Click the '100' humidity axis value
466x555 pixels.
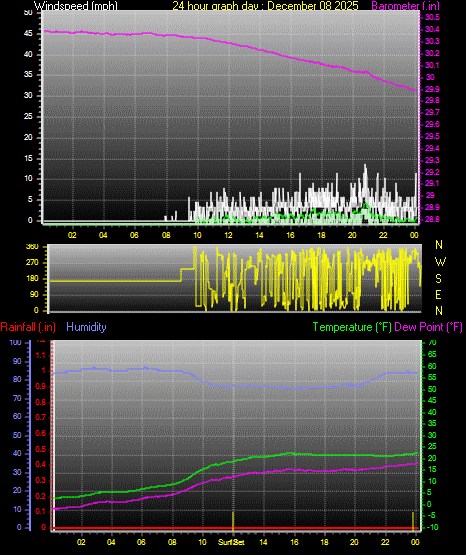16,342
